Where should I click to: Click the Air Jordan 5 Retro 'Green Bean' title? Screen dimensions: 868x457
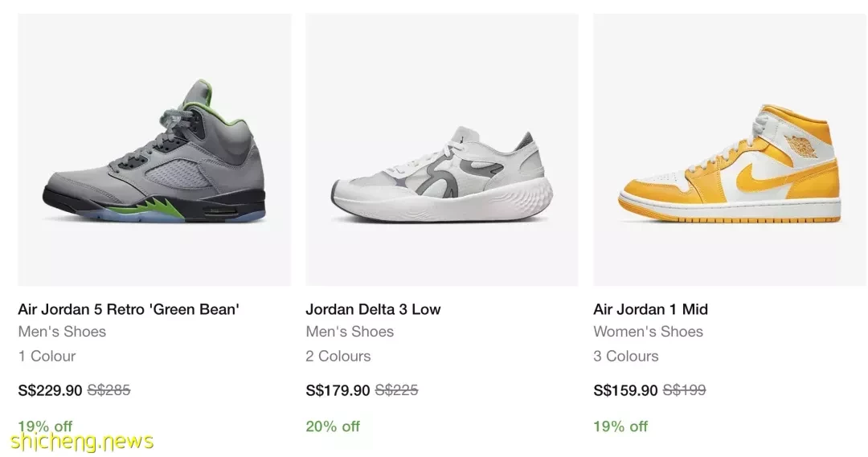[x=129, y=308]
